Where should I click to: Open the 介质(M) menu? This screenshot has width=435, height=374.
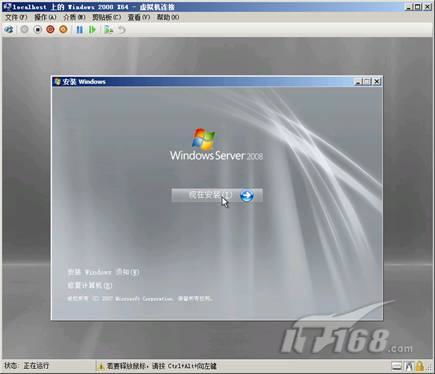tap(75, 17)
